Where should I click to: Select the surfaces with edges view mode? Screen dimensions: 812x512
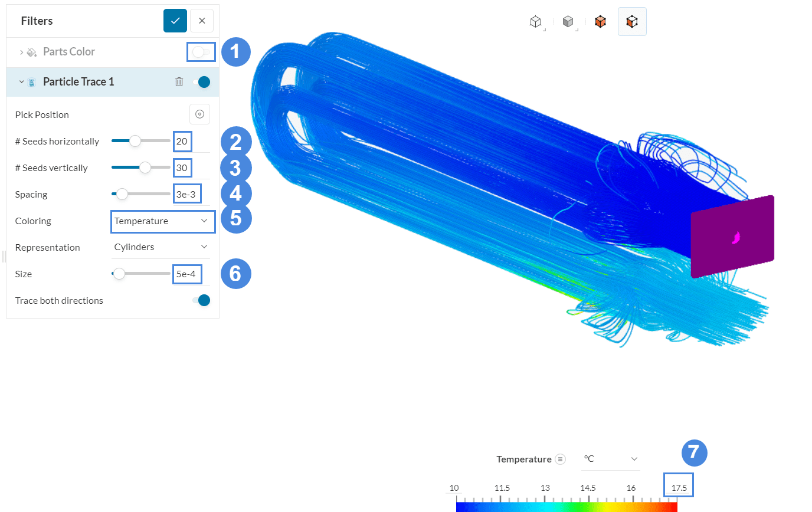(x=600, y=21)
